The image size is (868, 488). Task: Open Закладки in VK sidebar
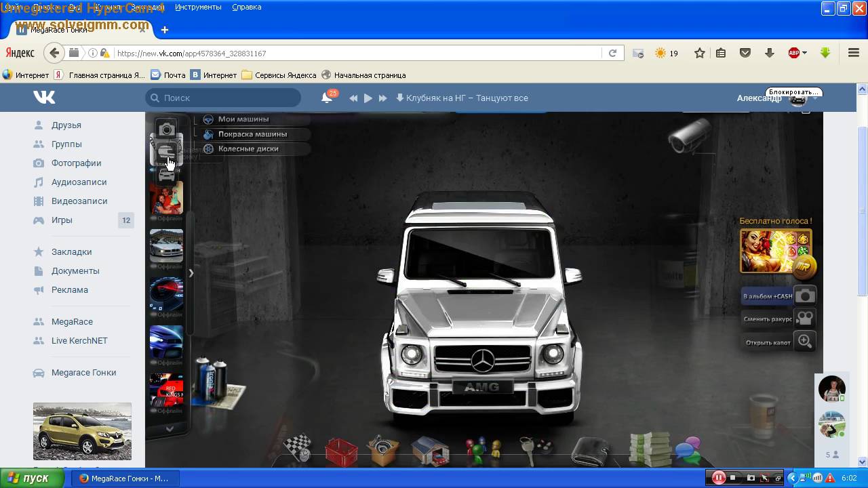coord(71,251)
